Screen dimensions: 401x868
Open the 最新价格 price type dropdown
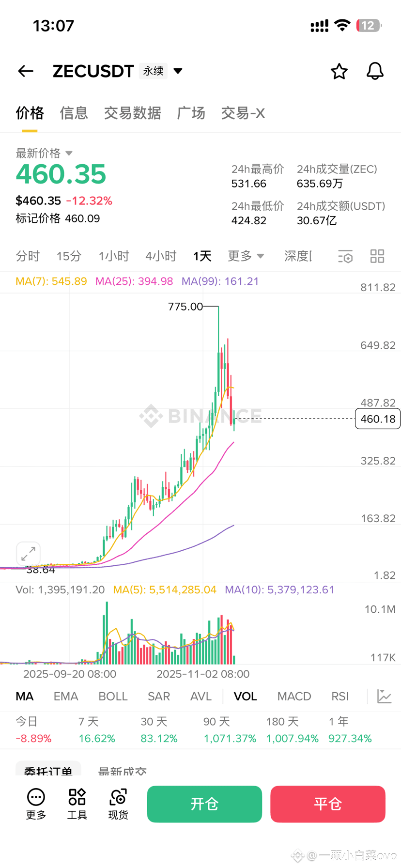69,153
